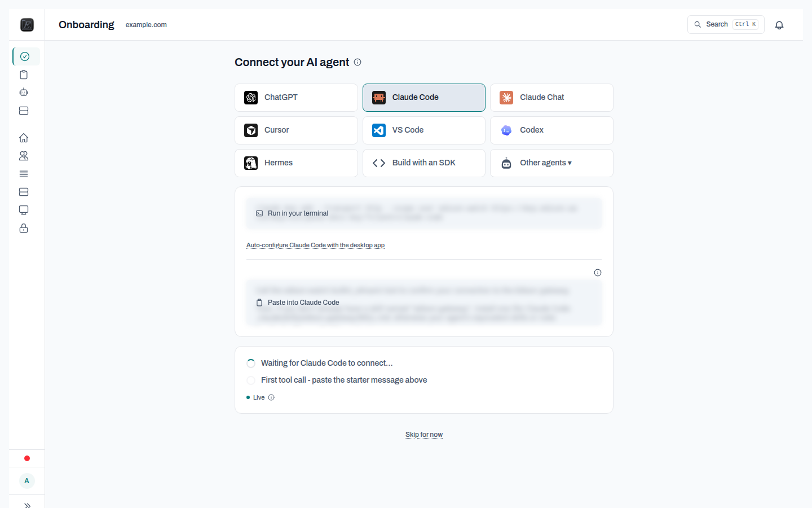Click the Skip for now link

pos(424,435)
